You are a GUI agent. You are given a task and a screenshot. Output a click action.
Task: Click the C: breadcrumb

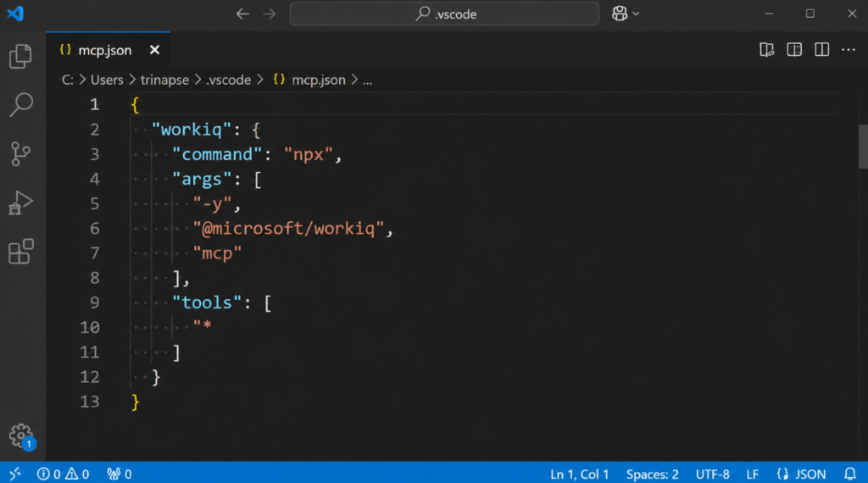pos(68,80)
